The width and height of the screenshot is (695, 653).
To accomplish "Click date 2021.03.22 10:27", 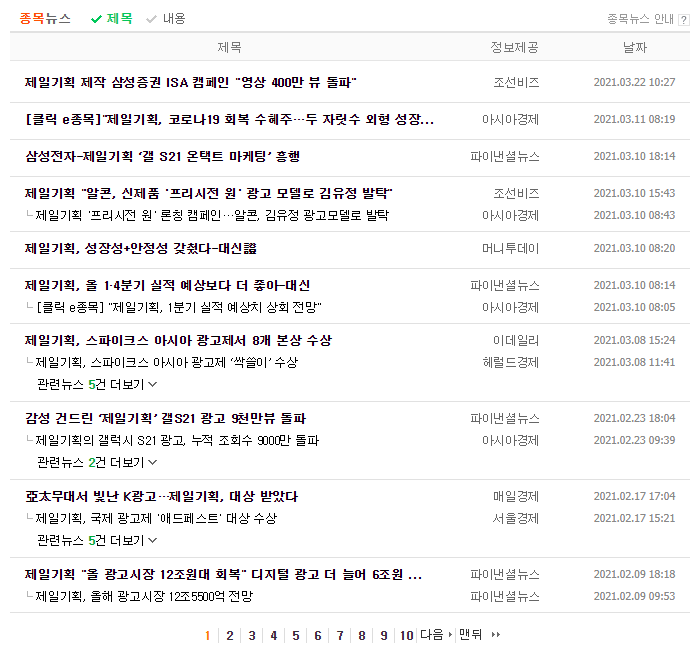I will click(x=634, y=82).
